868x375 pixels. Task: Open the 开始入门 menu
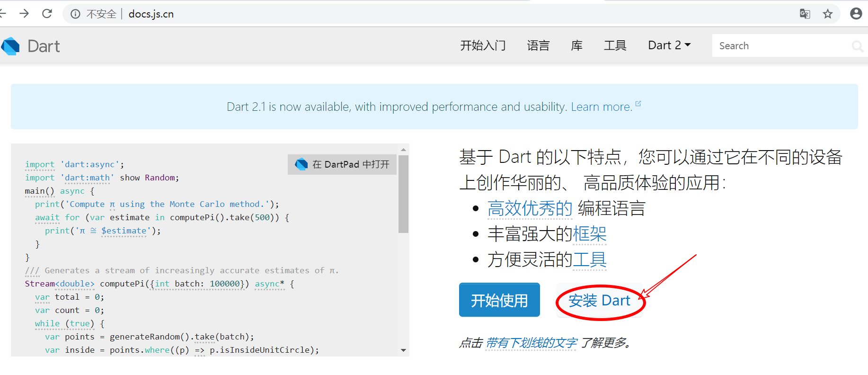click(x=483, y=45)
